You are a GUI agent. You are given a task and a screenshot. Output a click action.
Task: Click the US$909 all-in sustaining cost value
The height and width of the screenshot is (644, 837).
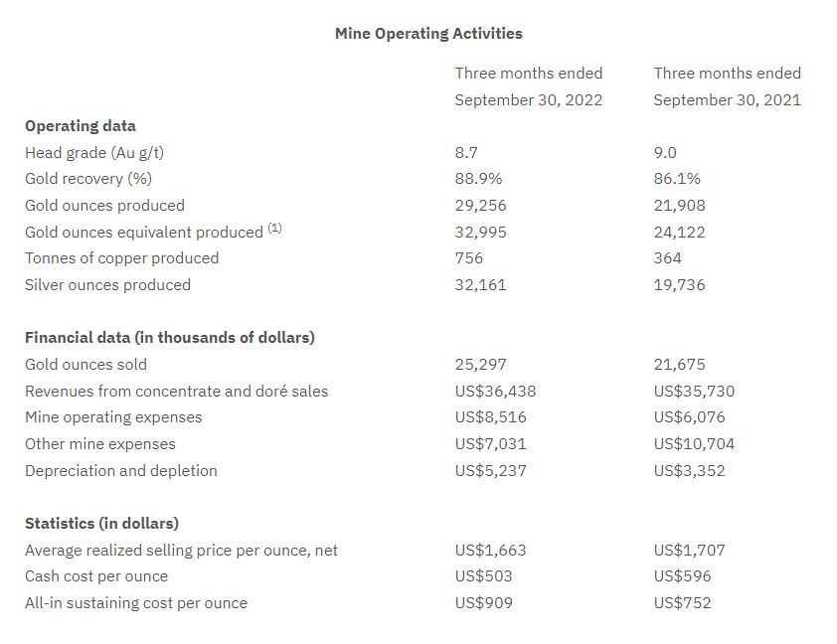point(483,603)
